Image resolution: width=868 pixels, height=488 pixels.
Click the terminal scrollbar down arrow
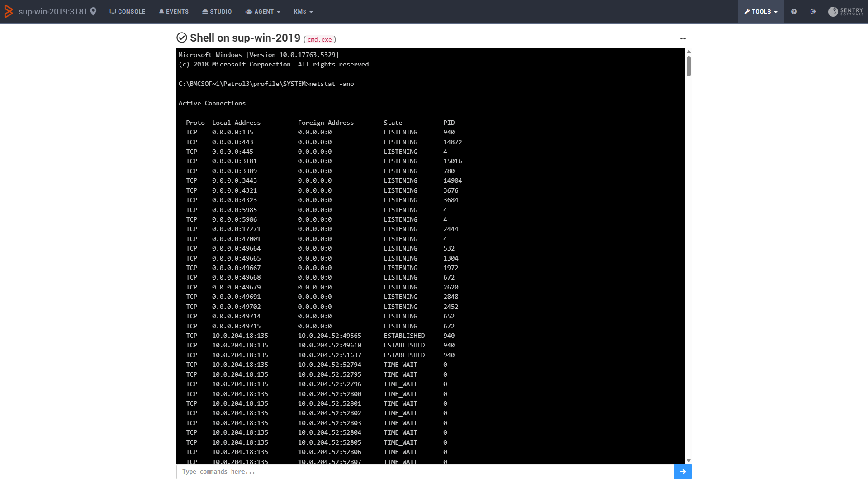(688, 460)
